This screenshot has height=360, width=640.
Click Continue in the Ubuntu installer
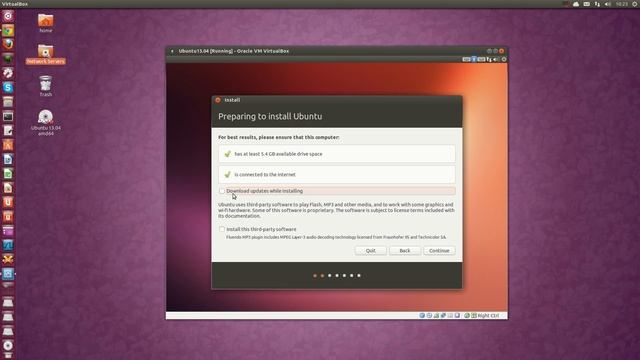(x=439, y=251)
